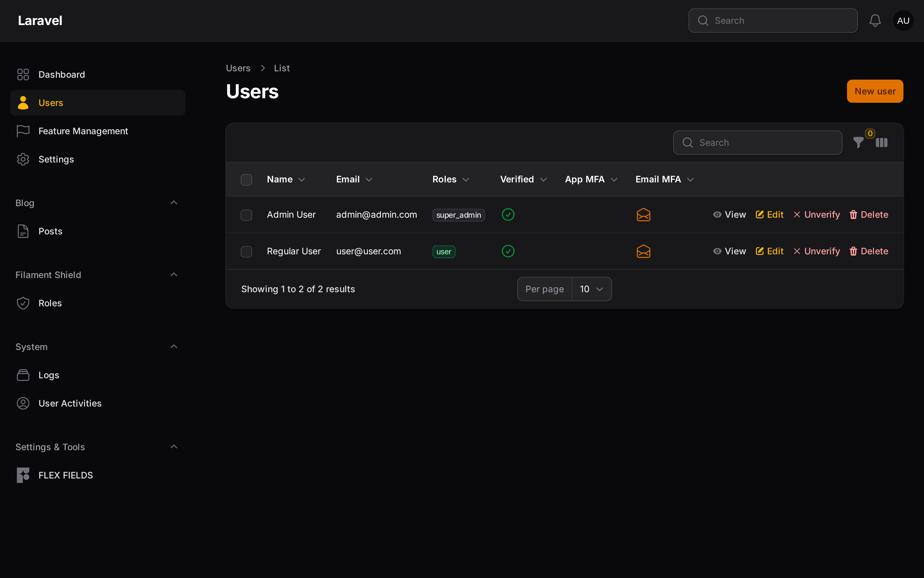Open table filters funnel icon
The height and width of the screenshot is (578, 924).
[x=858, y=143]
